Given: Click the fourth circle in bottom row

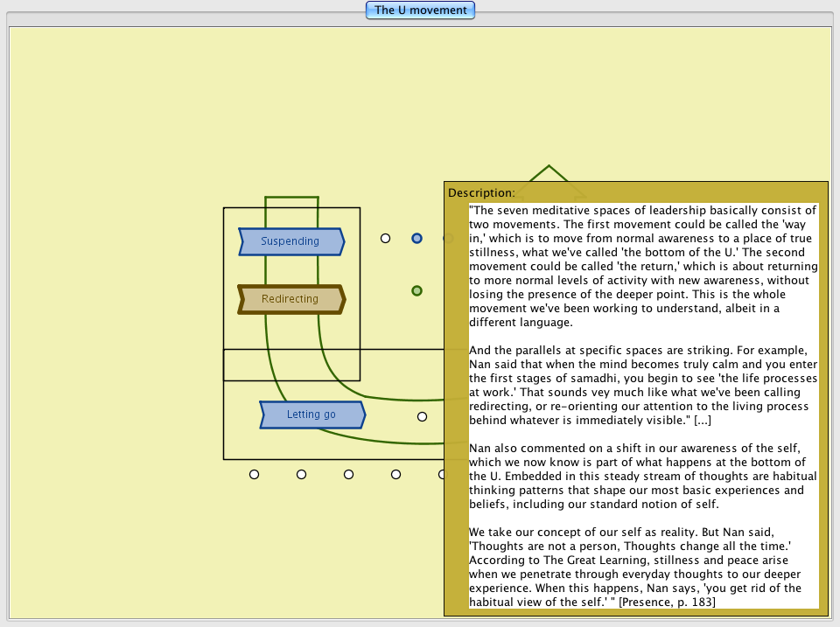Looking at the screenshot, I should [x=395, y=474].
